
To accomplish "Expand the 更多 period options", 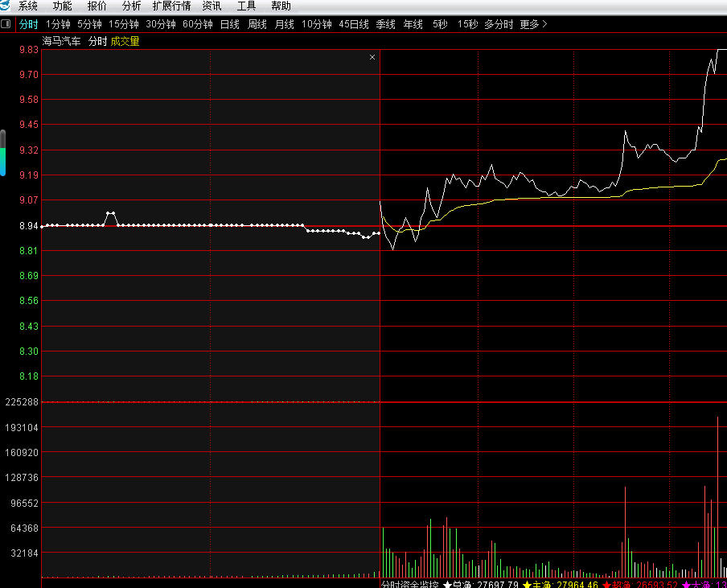I will [x=533, y=24].
